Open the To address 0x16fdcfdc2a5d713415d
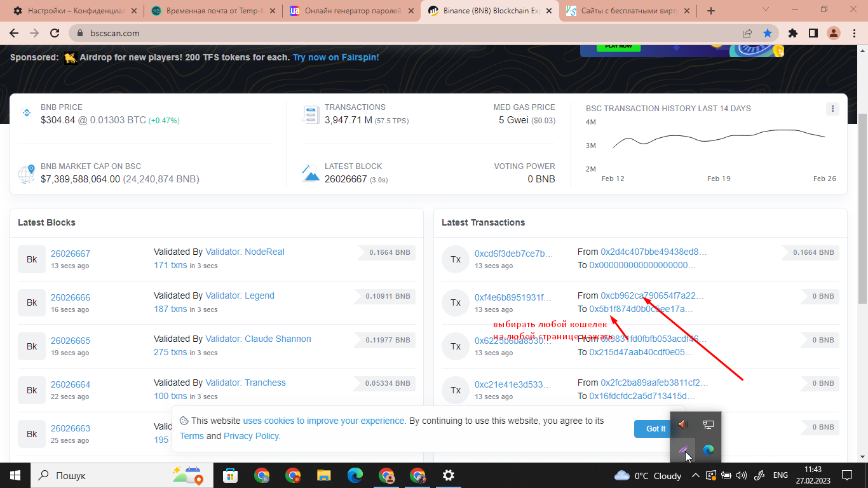The width and height of the screenshot is (868, 488). click(642, 396)
